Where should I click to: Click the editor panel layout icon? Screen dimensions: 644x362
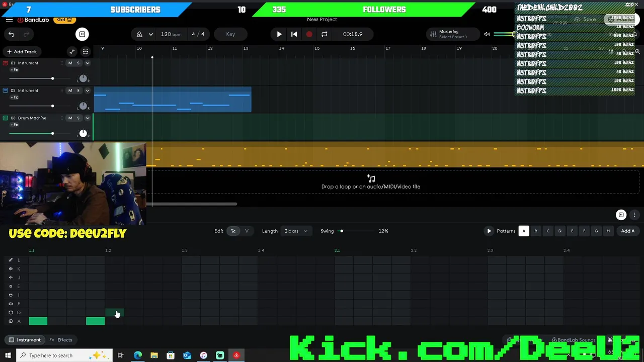pos(621,215)
